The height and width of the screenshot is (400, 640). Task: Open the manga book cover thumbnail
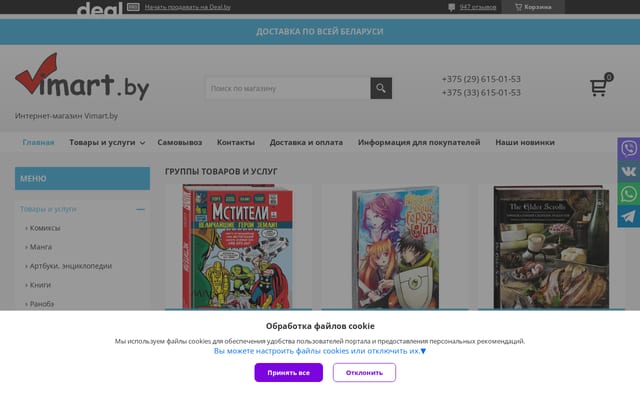click(x=395, y=247)
